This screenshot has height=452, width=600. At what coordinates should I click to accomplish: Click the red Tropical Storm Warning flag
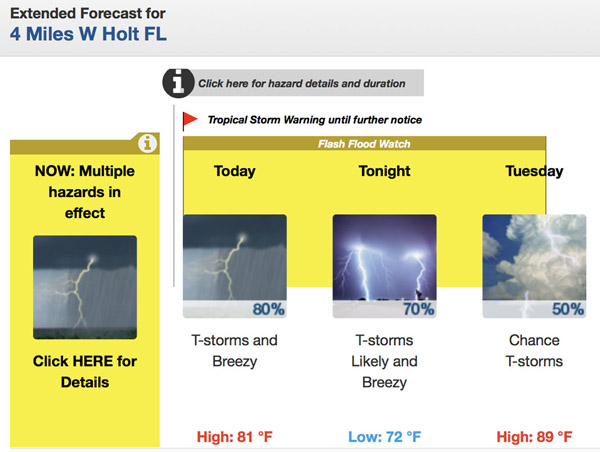click(190, 120)
